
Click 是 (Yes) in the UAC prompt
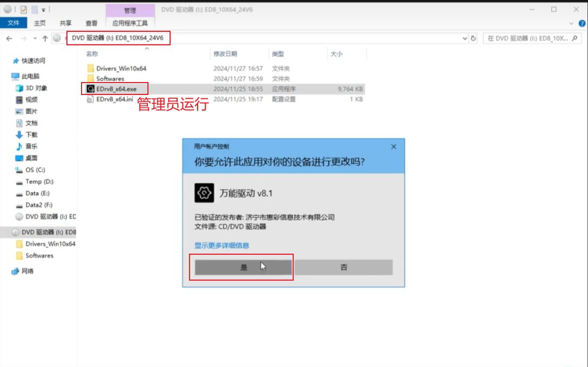tap(244, 267)
